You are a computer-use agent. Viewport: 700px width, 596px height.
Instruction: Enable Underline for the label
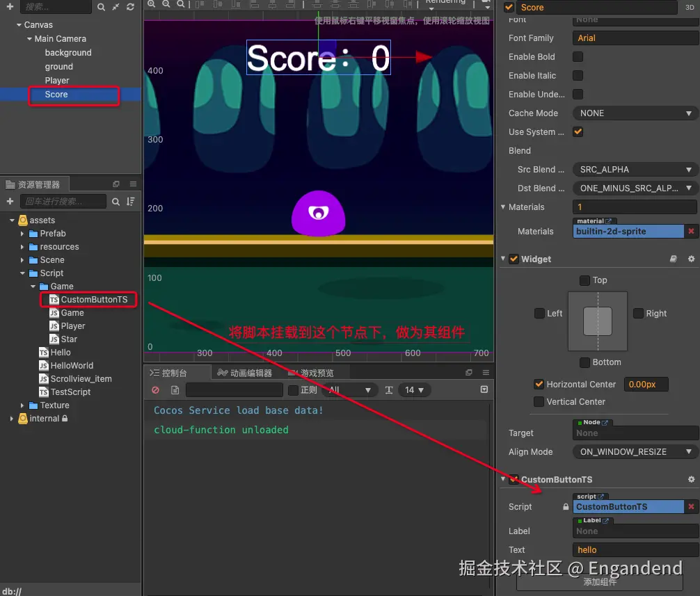pos(578,94)
